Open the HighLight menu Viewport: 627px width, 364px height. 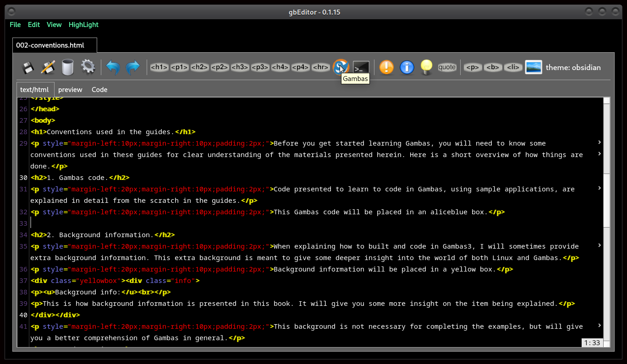[x=83, y=25]
